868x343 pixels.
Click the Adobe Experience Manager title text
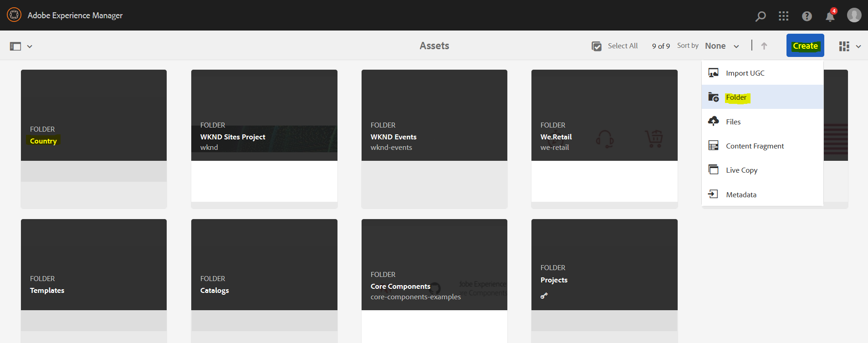point(75,15)
